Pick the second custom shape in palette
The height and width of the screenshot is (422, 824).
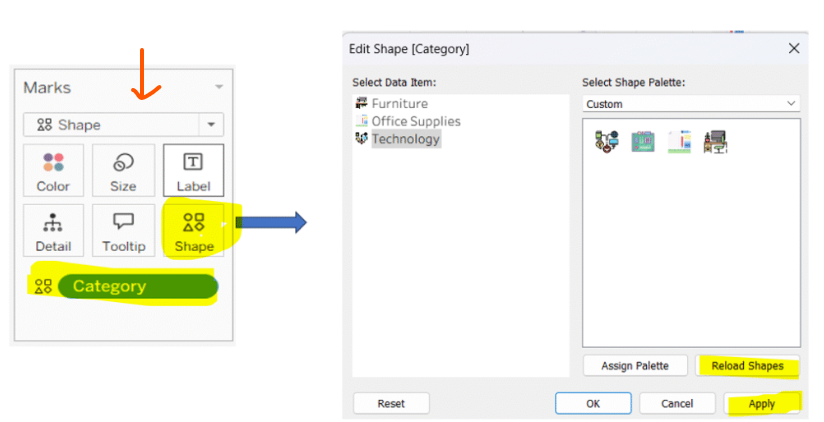[642, 142]
